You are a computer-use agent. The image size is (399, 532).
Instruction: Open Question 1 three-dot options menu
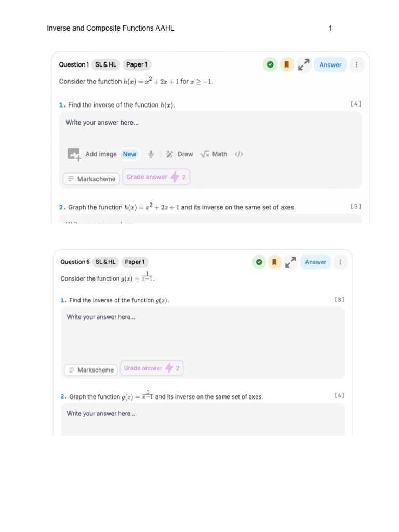(x=357, y=65)
